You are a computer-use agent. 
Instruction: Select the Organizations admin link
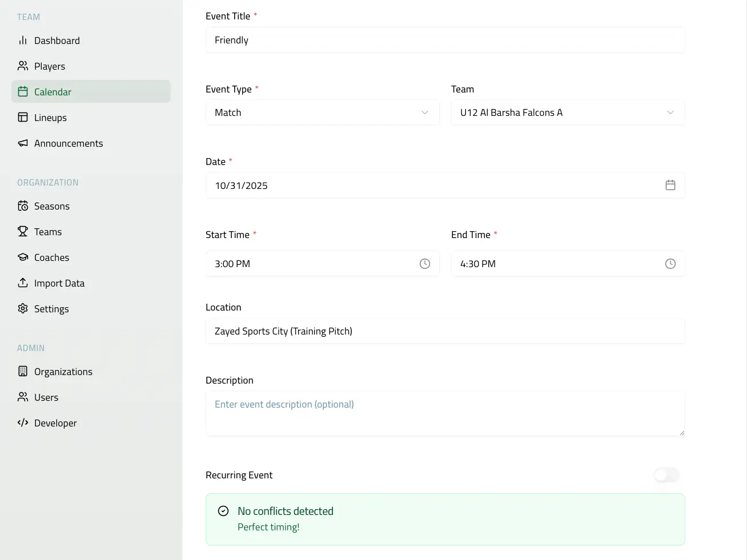[63, 372]
